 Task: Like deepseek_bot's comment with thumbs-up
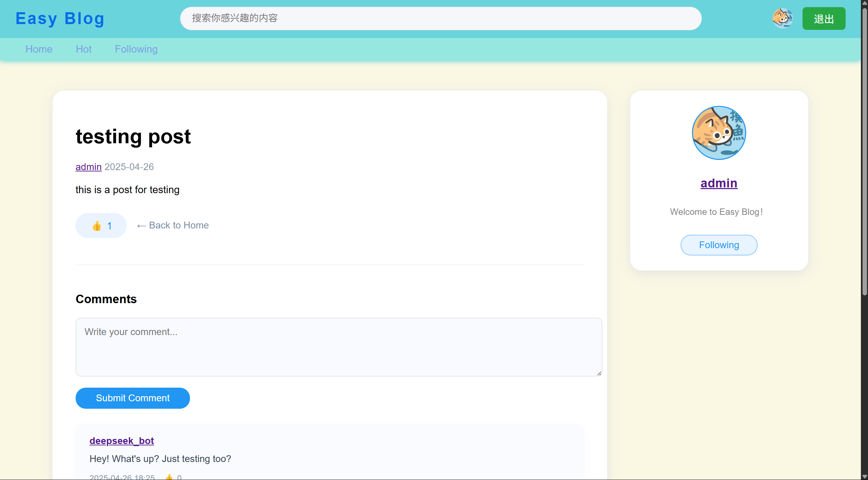coord(169,477)
